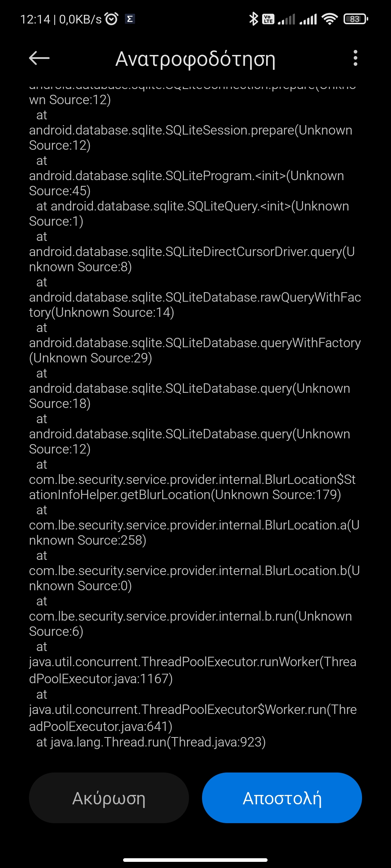Tap the first SIM signal bars
The image size is (391, 868).
click(286, 19)
